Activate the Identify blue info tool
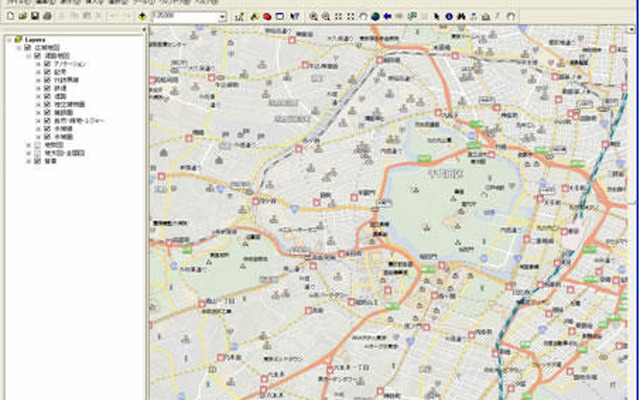640x400 pixels. click(x=449, y=17)
